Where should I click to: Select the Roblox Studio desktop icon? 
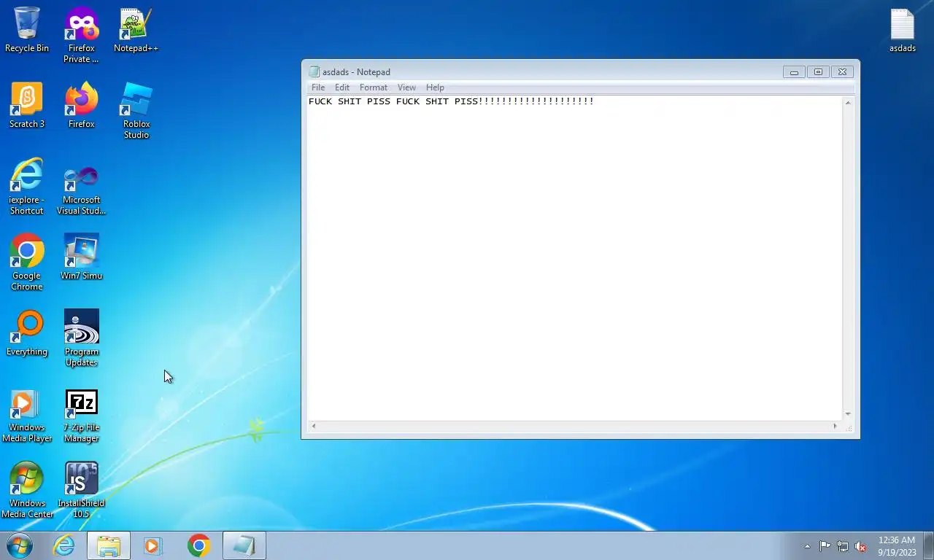(136, 111)
